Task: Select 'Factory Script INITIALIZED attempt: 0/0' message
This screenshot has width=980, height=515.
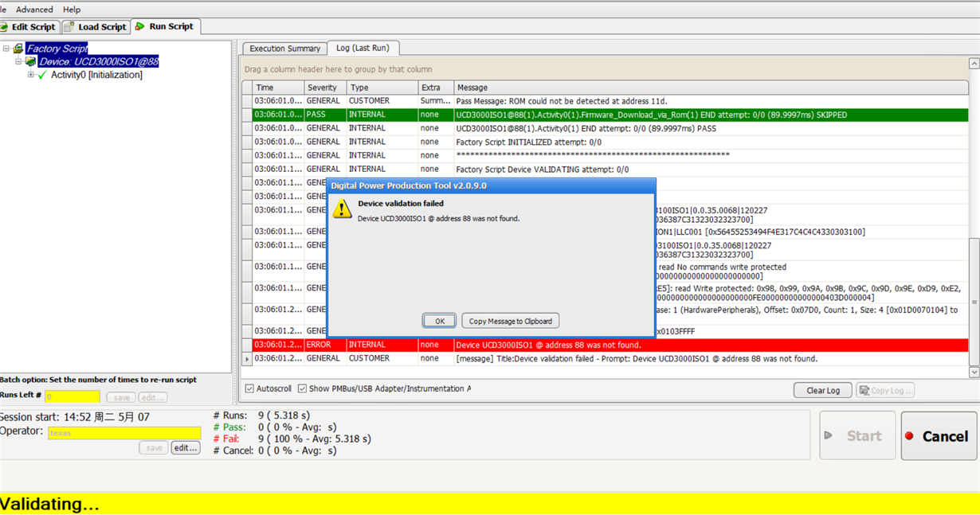Action: [x=528, y=142]
